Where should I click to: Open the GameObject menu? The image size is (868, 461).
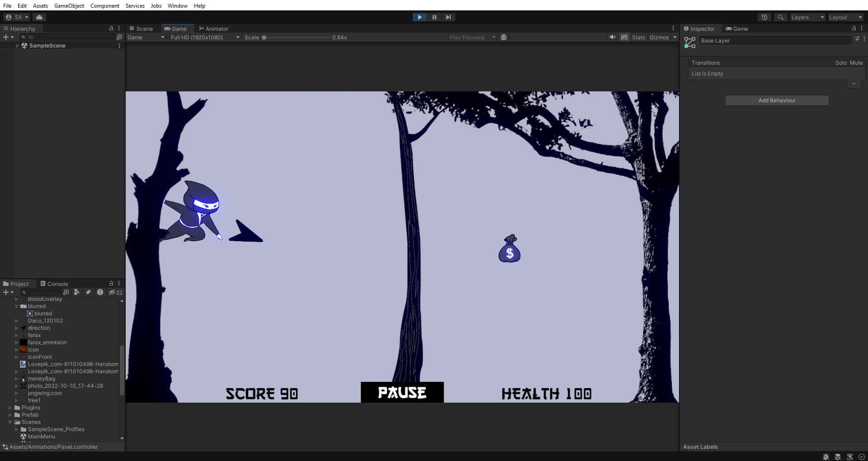[69, 5]
